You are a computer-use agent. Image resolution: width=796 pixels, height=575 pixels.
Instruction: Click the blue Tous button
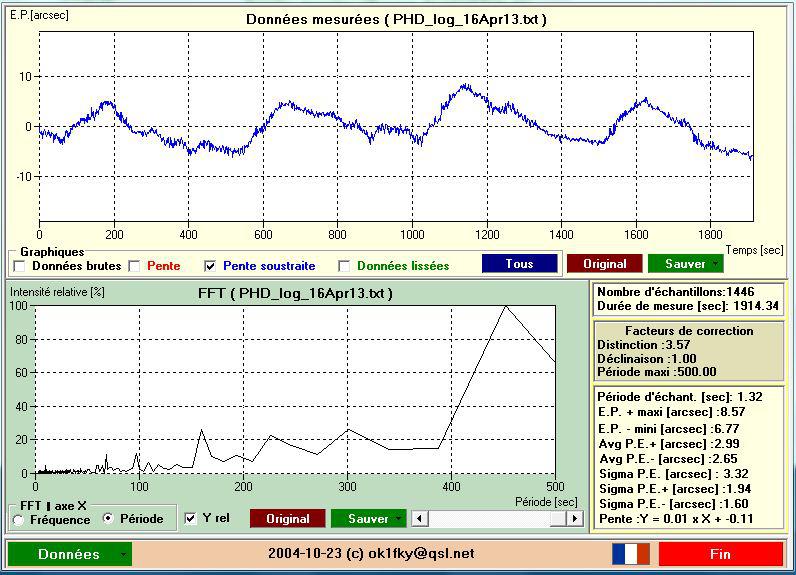click(x=519, y=264)
